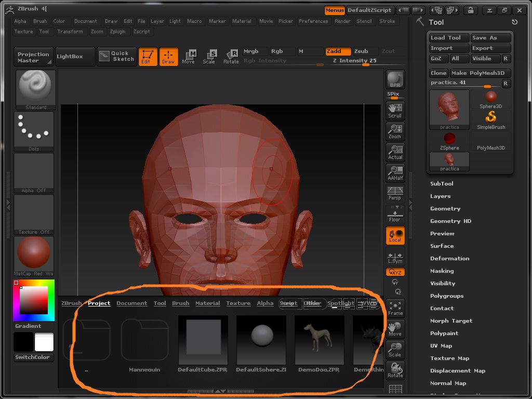This screenshot has height=399, width=532.
Task: Click the BPR render button
Action: pos(395,79)
